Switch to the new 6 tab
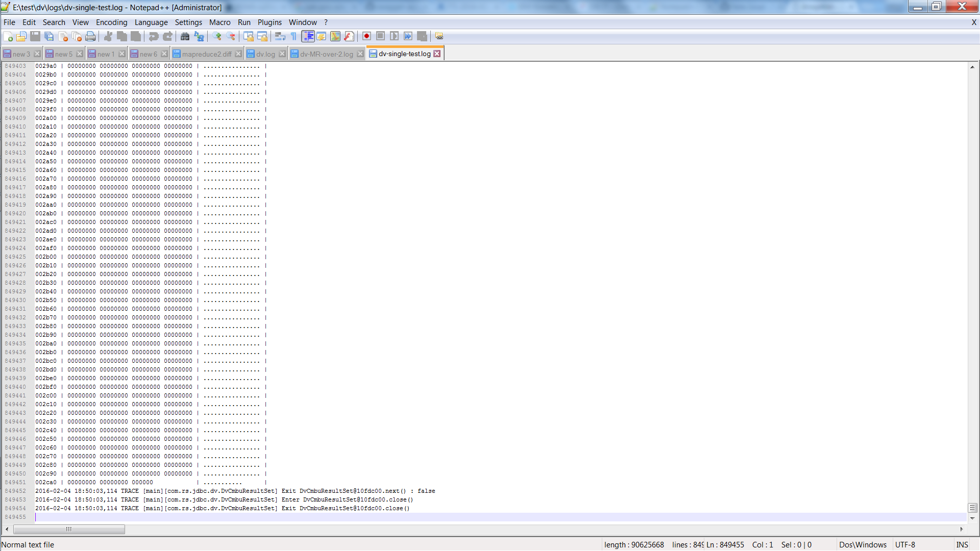 pyautogui.click(x=148, y=54)
